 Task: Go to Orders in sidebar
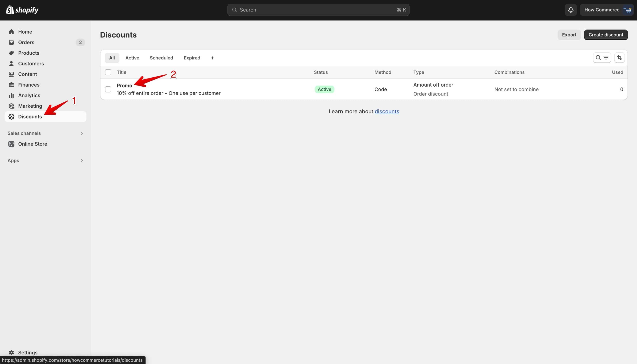(x=26, y=42)
